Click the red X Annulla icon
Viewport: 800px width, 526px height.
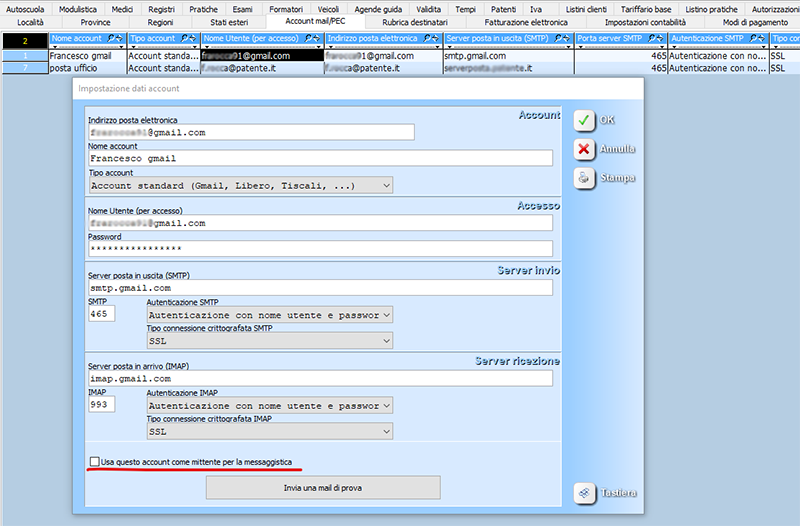click(x=584, y=149)
